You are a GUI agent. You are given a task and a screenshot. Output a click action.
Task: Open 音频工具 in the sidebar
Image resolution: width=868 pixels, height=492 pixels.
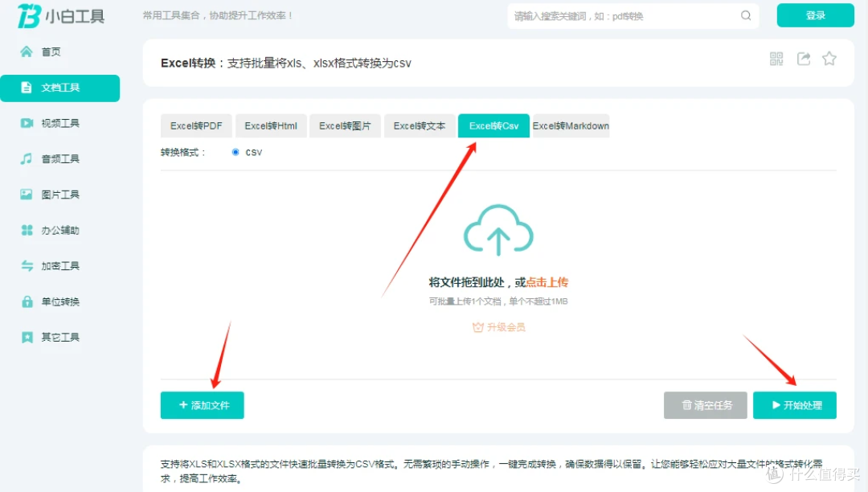coord(50,159)
